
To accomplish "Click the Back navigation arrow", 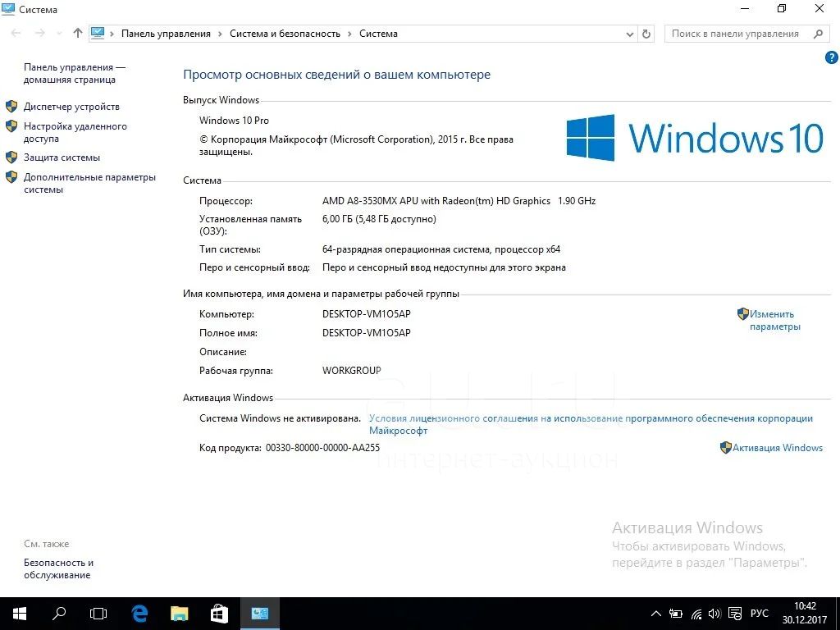I will (16, 33).
